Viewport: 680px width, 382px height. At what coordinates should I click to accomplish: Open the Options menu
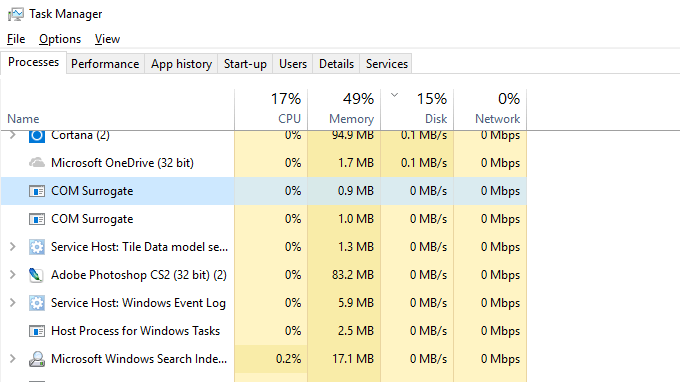[60, 39]
